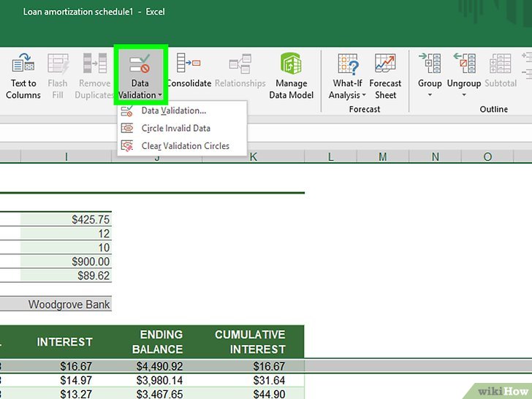Image resolution: width=532 pixels, height=399 pixels.
Task: Select the cumulative interest $44.90 cell
Action: [x=254, y=394]
